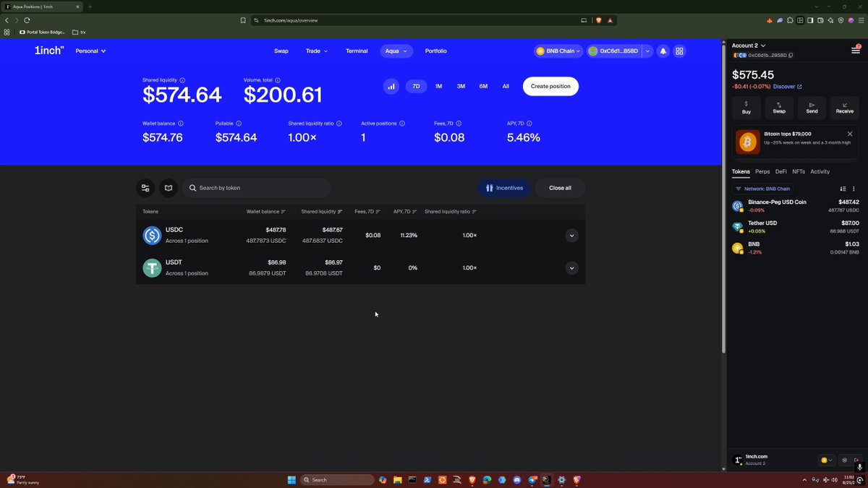Open Binance-Peg USD Coin token in wallet
The width and height of the screenshot is (868, 488).
point(796,206)
